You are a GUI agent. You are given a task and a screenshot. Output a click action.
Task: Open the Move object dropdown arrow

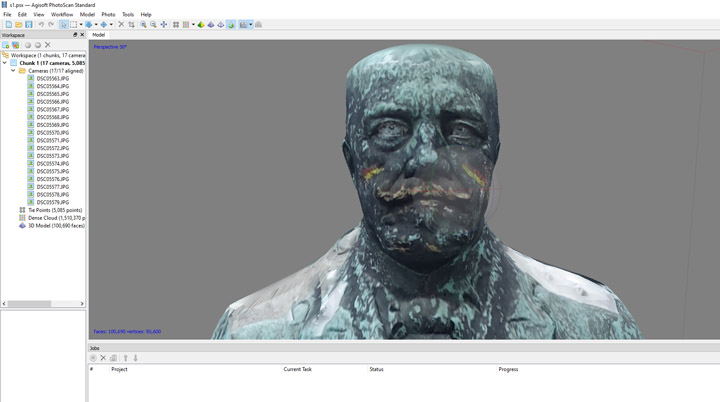point(111,24)
